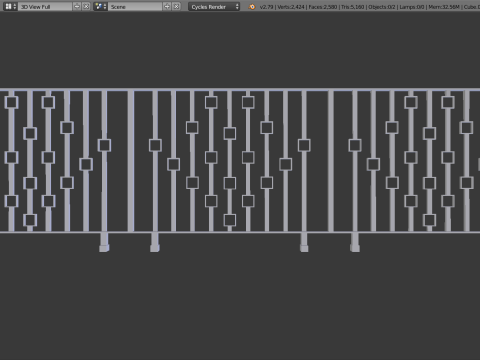This screenshot has height=360, width=480.
Task: Add a new scene
Action: [x=167, y=6]
